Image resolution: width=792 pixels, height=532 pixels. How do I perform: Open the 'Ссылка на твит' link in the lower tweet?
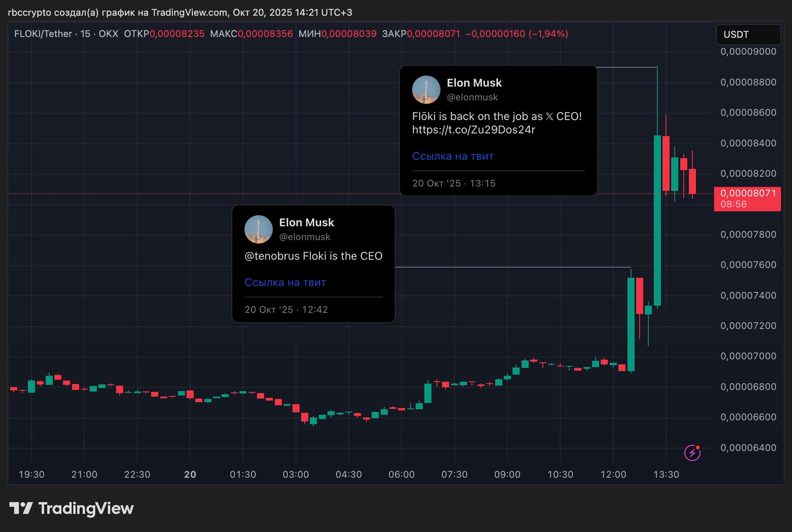[285, 283]
